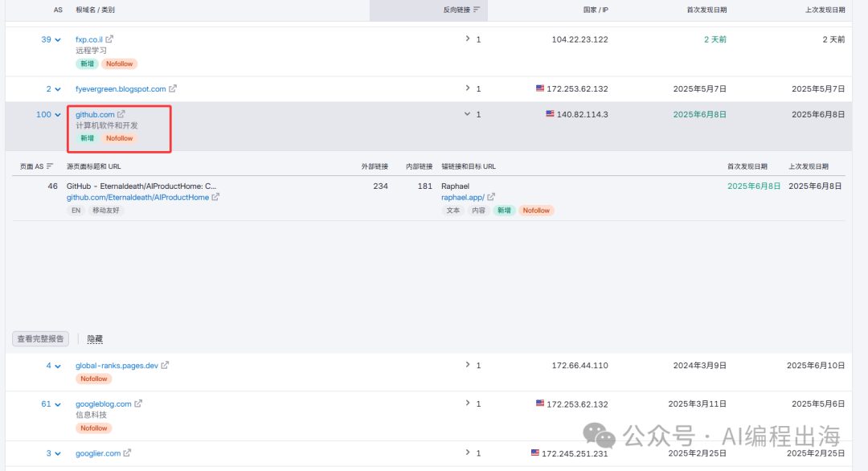
Task: Click the raphael.app/ target URL
Action: 462,197
